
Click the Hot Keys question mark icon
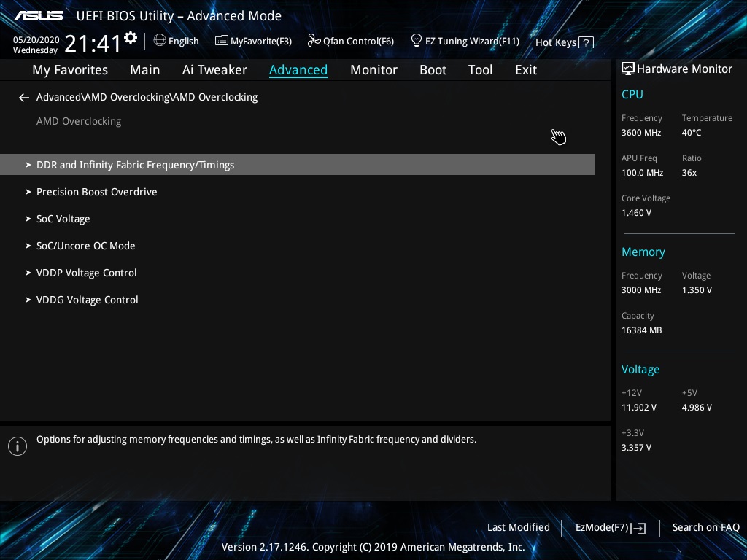coord(587,43)
